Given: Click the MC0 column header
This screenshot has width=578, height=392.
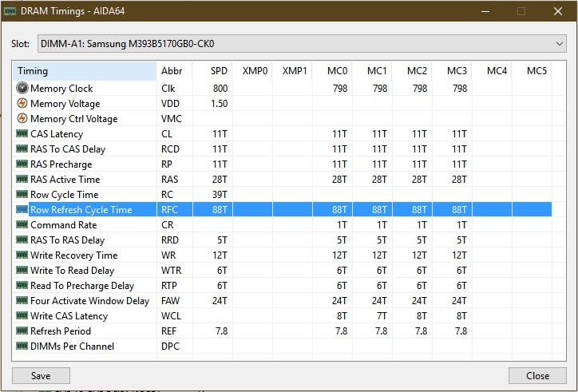Looking at the screenshot, I should (x=332, y=71).
